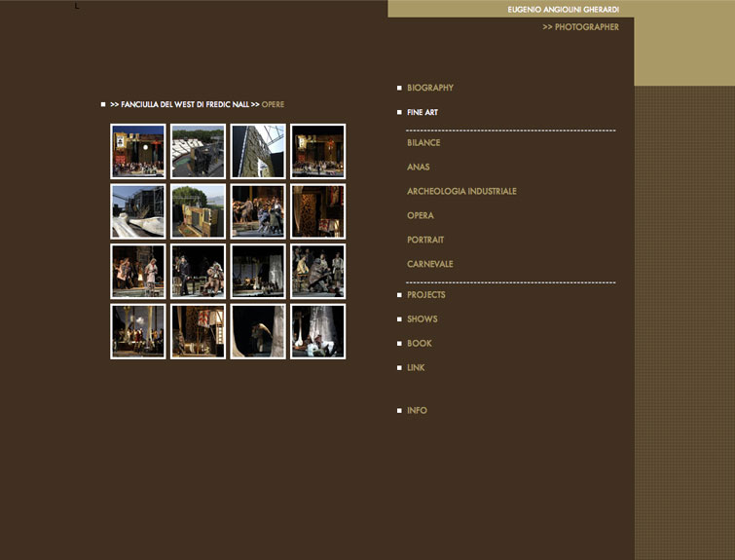Click the square bullet before gallery title
This screenshot has width=735, height=560.
pos(103,104)
